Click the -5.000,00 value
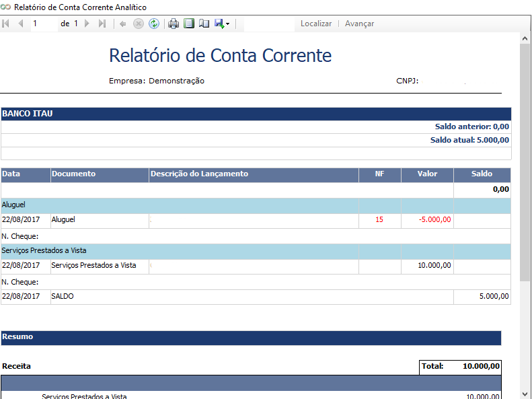The width and height of the screenshot is (532, 399). click(x=434, y=219)
